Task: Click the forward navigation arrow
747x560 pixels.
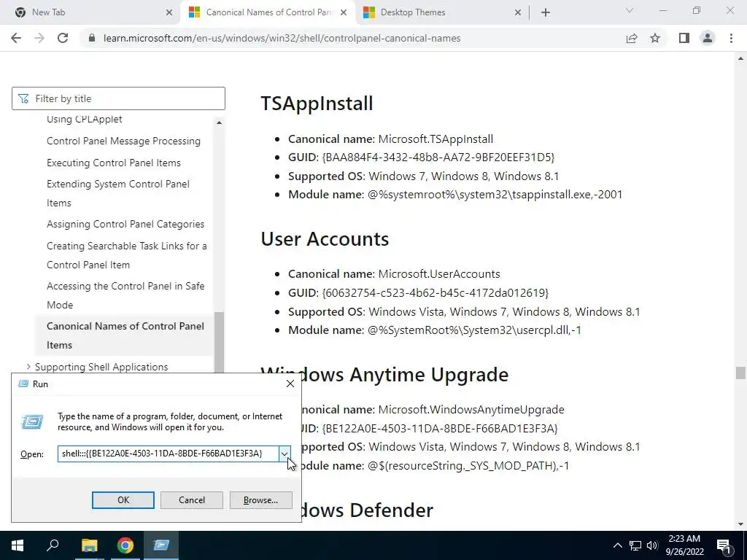Action: (39, 38)
